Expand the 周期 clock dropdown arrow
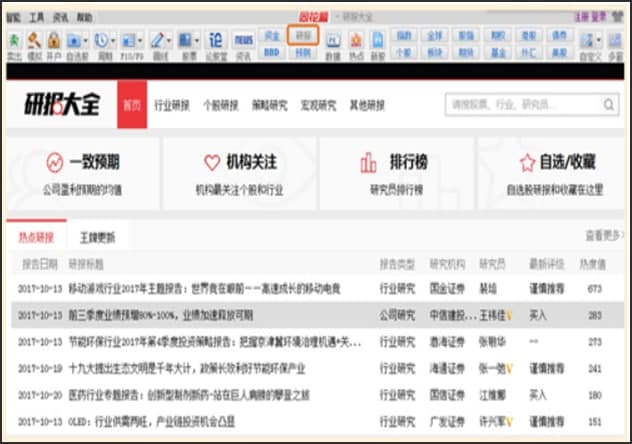 (112, 41)
